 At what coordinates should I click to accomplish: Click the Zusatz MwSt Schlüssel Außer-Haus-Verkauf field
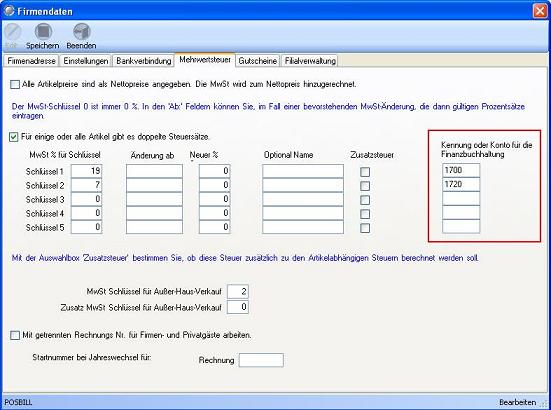[238, 307]
